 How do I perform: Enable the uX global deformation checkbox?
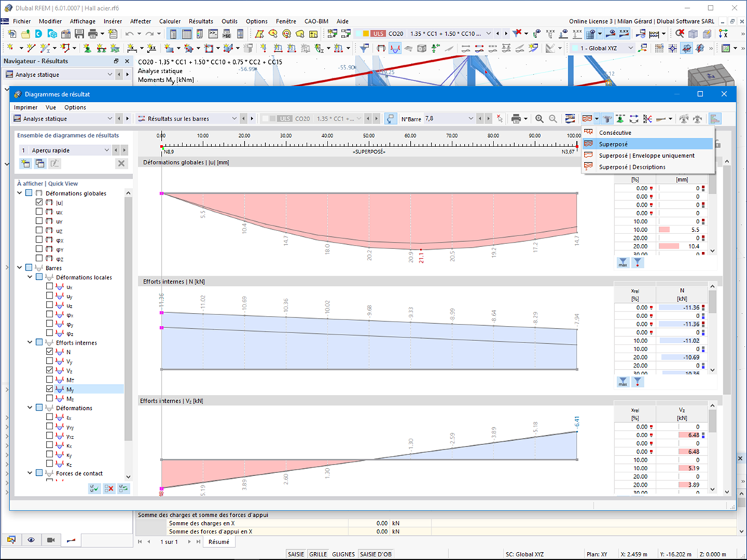coord(39,211)
